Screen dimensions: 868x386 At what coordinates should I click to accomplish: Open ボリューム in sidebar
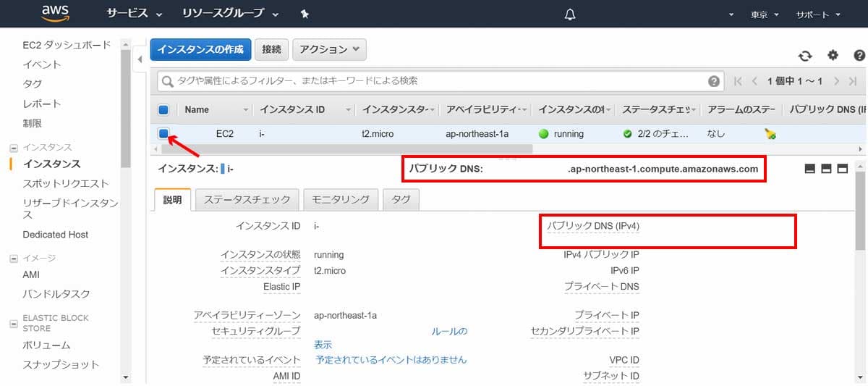pyautogui.click(x=46, y=345)
